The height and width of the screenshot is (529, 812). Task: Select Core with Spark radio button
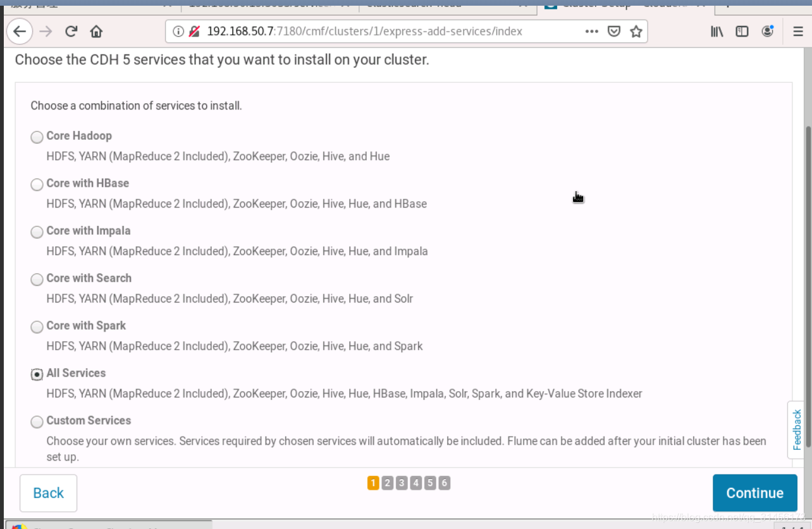(37, 327)
